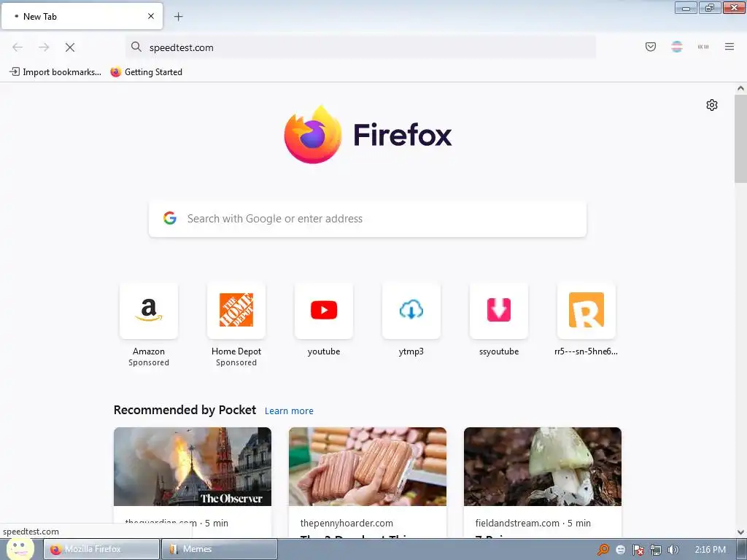Click the Firefox logo on new tab

368,135
